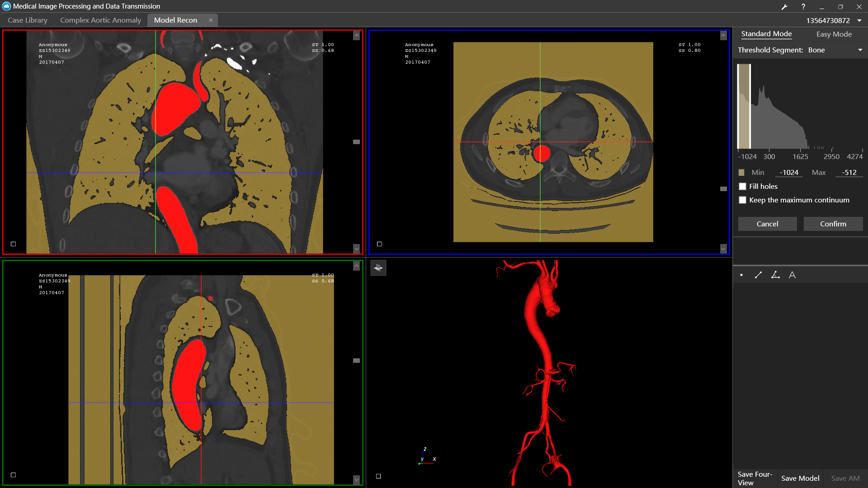Open the wrench settings icon
The image size is (868, 488).
click(784, 7)
